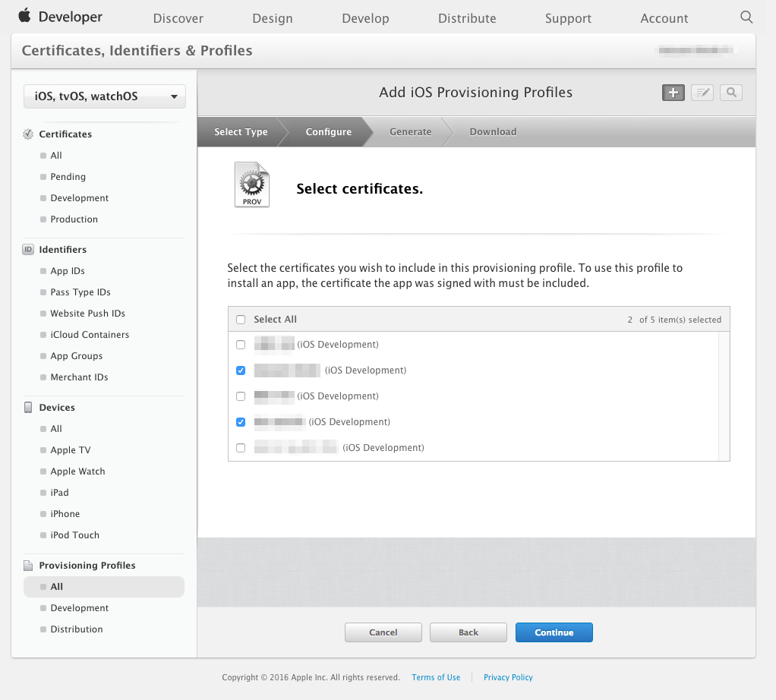Select All under Devices in sidebar

pos(56,428)
